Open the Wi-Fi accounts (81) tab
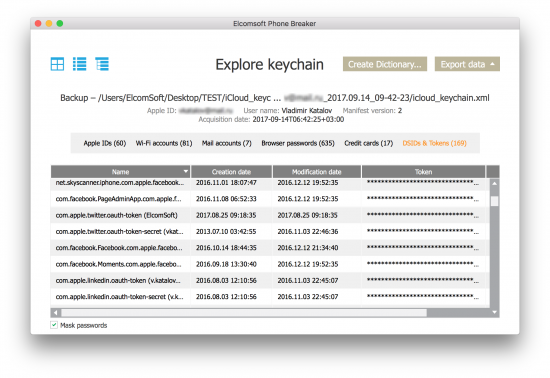The height and width of the screenshot is (378, 550). [164, 143]
